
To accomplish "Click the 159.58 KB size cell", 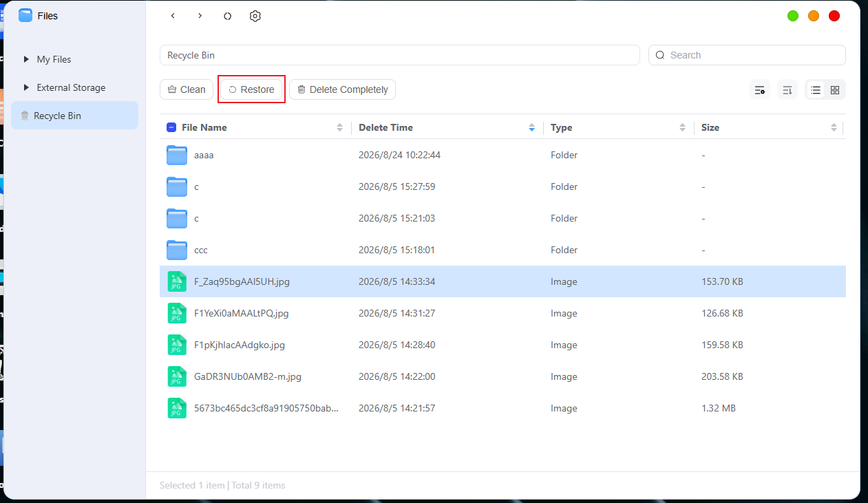I will coord(722,345).
